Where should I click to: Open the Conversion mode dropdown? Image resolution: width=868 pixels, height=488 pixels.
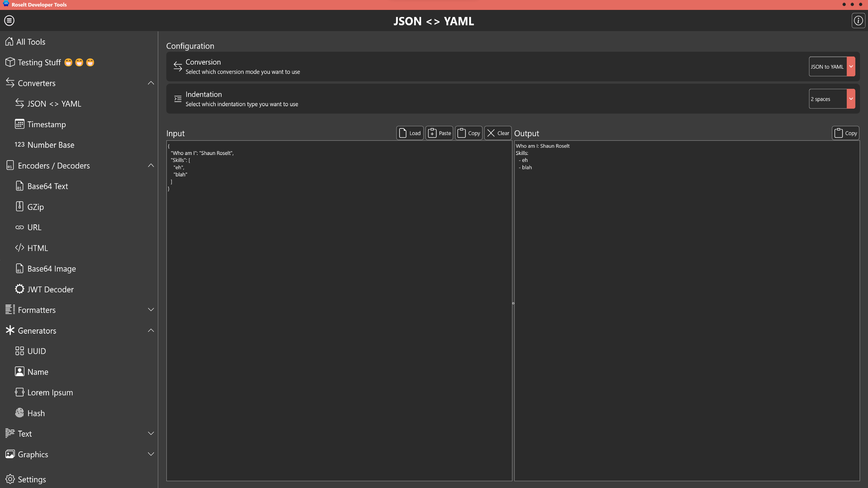(832, 66)
